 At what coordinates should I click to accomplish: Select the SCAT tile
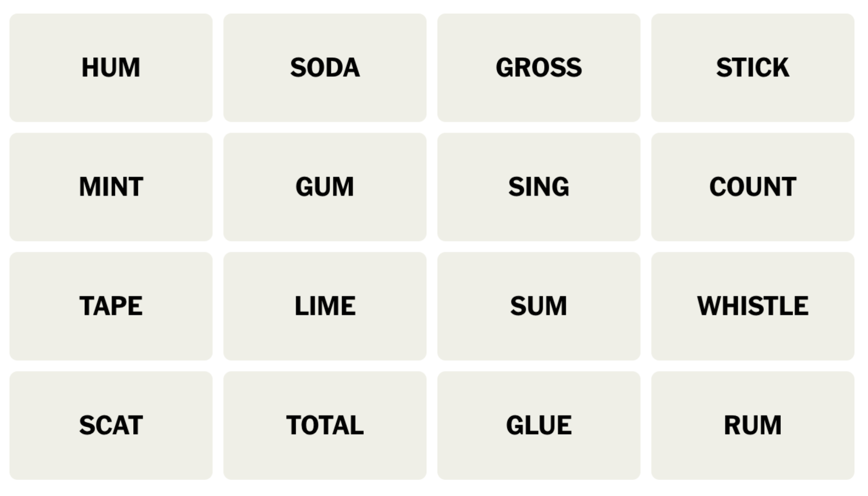[111, 426]
